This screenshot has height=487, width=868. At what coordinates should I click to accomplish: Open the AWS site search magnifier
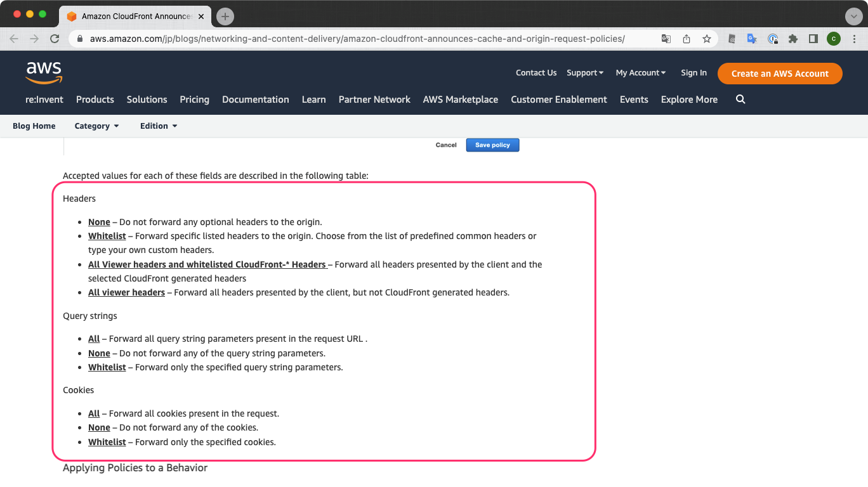pos(740,100)
